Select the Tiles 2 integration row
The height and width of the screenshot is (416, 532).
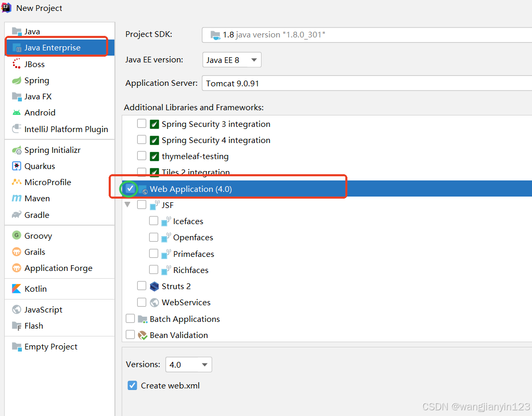coord(327,172)
